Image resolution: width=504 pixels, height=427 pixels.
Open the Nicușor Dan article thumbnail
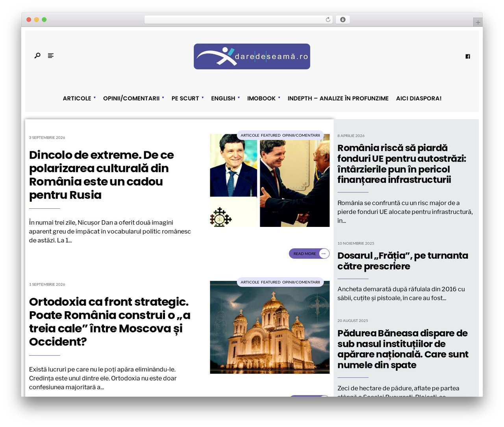pyautogui.click(x=270, y=180)
